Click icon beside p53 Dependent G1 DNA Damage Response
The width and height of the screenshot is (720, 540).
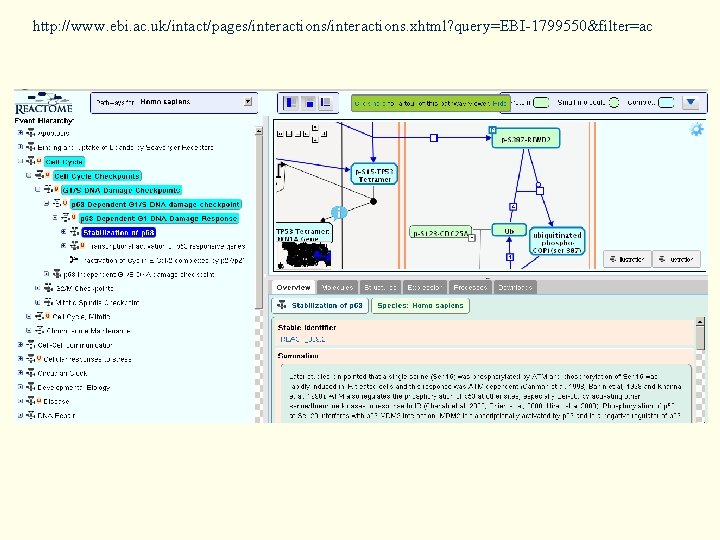[66, 218]
